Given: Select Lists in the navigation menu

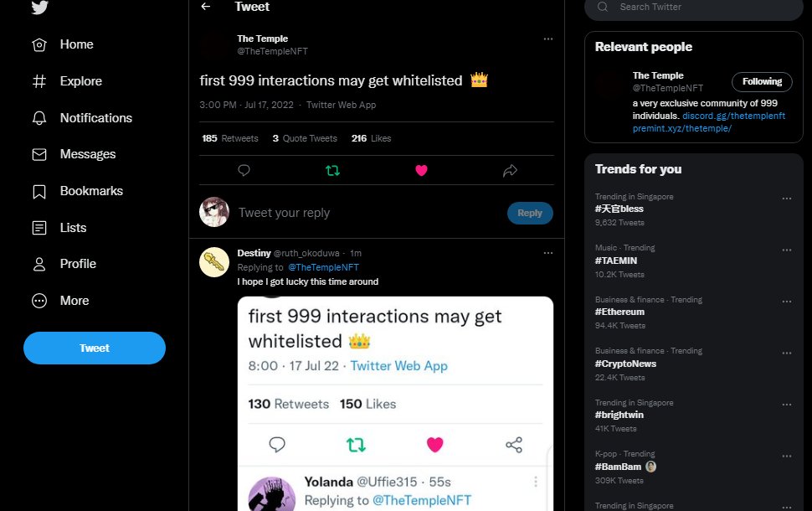Looking at the screenshot, I should pos(59,228).
